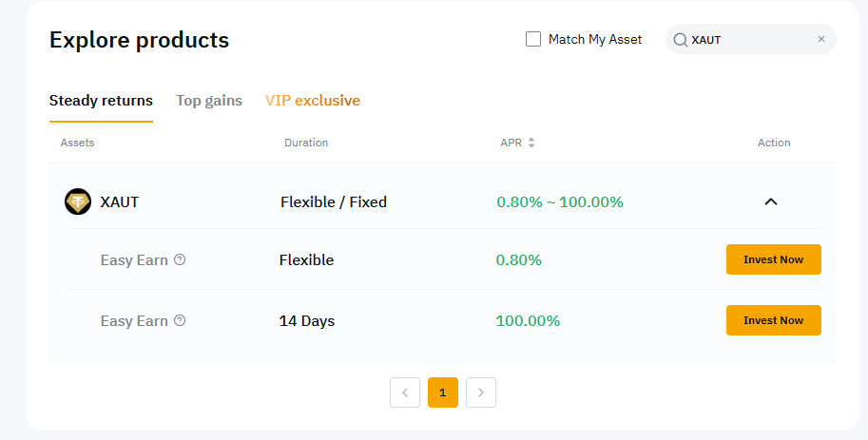
Task: Open the Top gains tab
Action: 209,101
